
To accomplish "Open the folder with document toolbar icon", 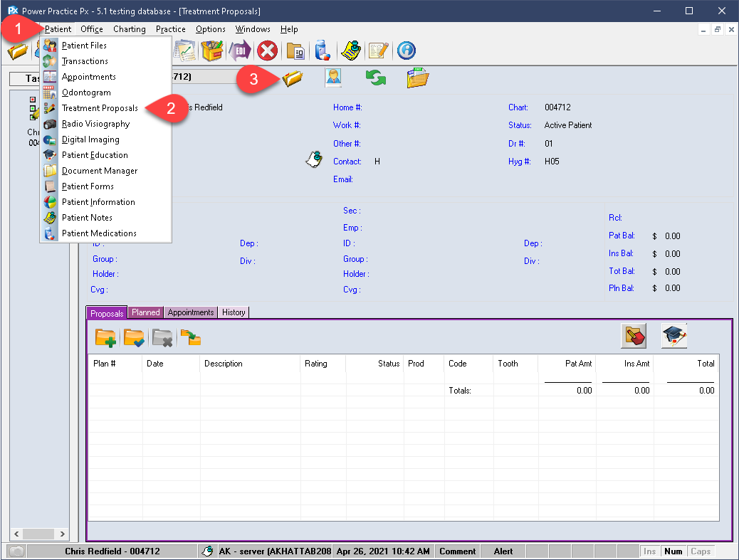I will click(295, 51).
